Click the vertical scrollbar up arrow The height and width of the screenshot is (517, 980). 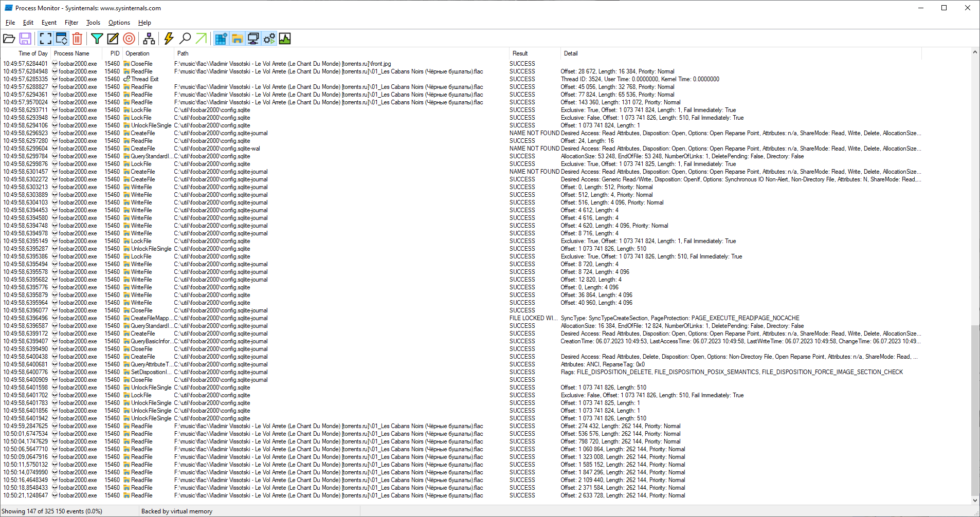point(975,52)
